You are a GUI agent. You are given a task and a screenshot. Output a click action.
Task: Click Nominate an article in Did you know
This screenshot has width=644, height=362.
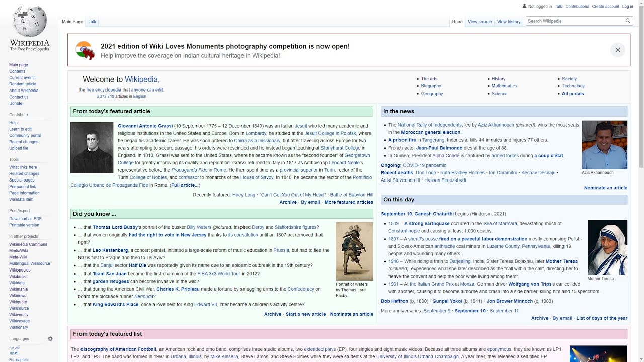click(x=351, y=314)
